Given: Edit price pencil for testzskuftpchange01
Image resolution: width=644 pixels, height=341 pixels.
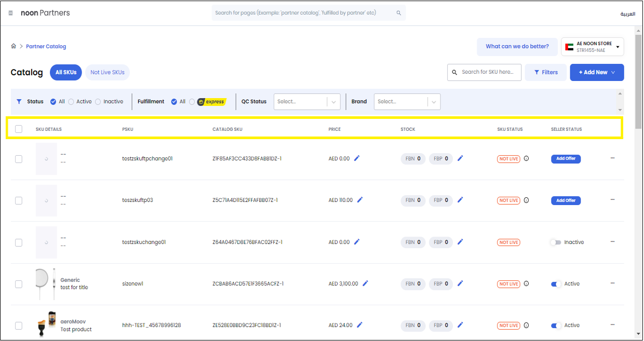Looking at the screenshot, I should tap(357, 158).
